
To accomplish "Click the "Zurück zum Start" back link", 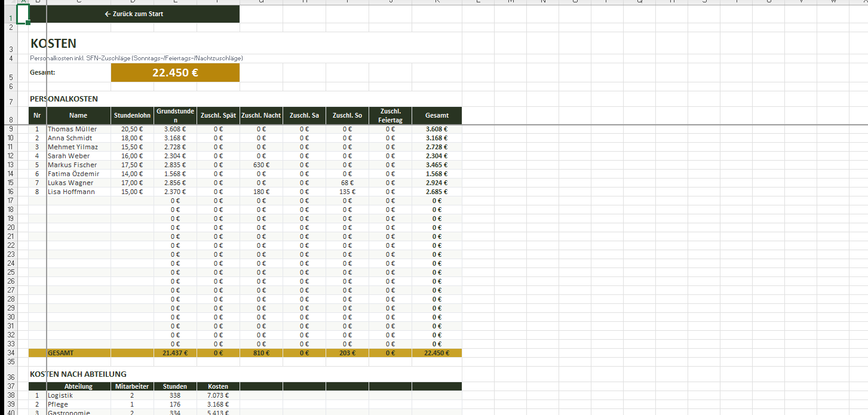I will click(x=134, y=14).
